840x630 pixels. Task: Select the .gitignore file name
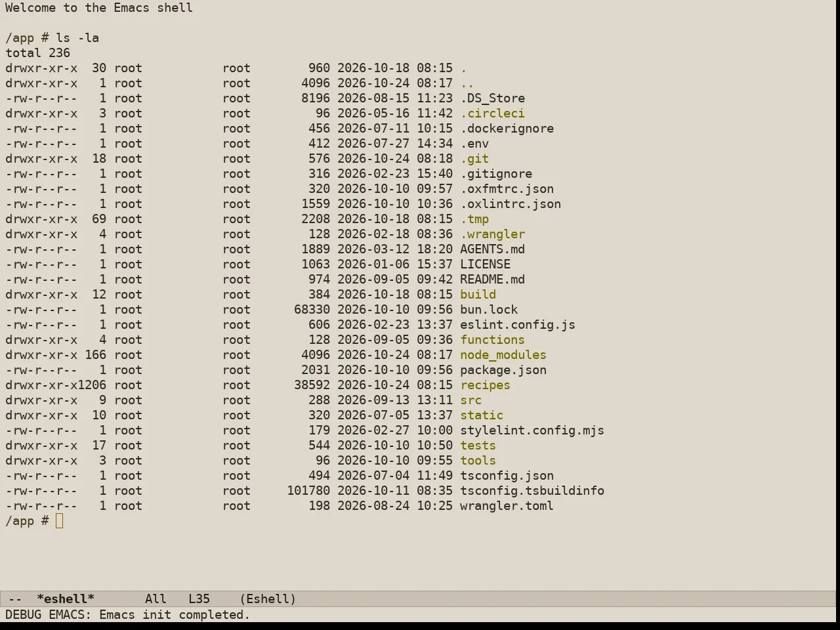pyautogui.click(x=496, y=174)
